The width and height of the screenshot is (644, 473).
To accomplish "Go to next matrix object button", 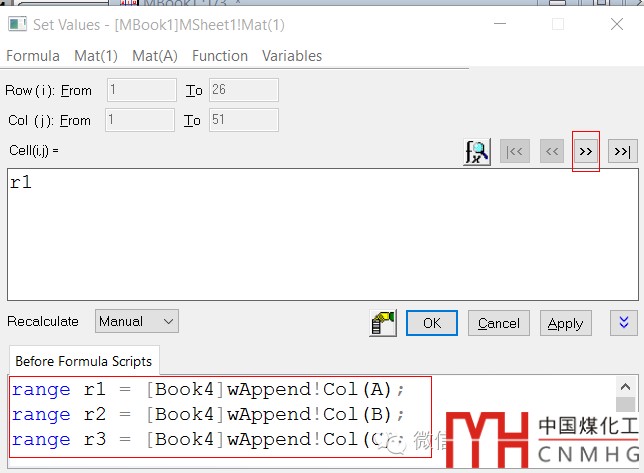I will point(586,152).
